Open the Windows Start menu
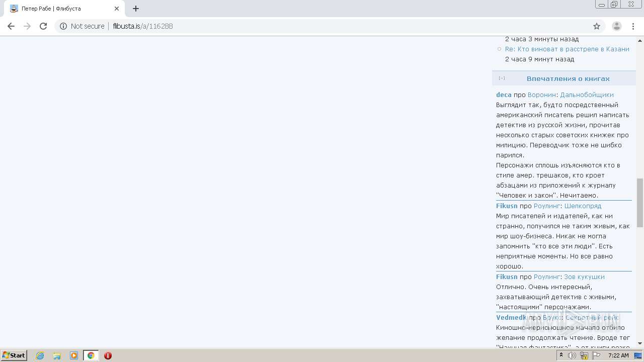 pyautogui.click(x=14, y=355)
